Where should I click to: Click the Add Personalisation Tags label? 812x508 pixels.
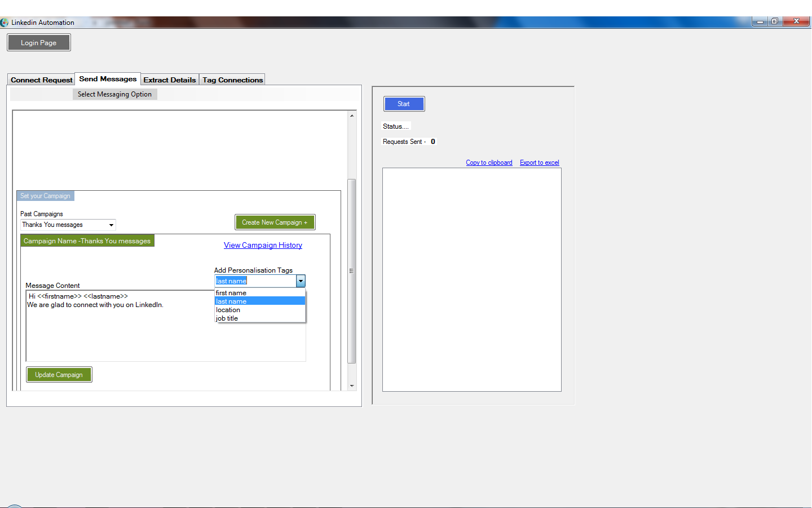253,270
